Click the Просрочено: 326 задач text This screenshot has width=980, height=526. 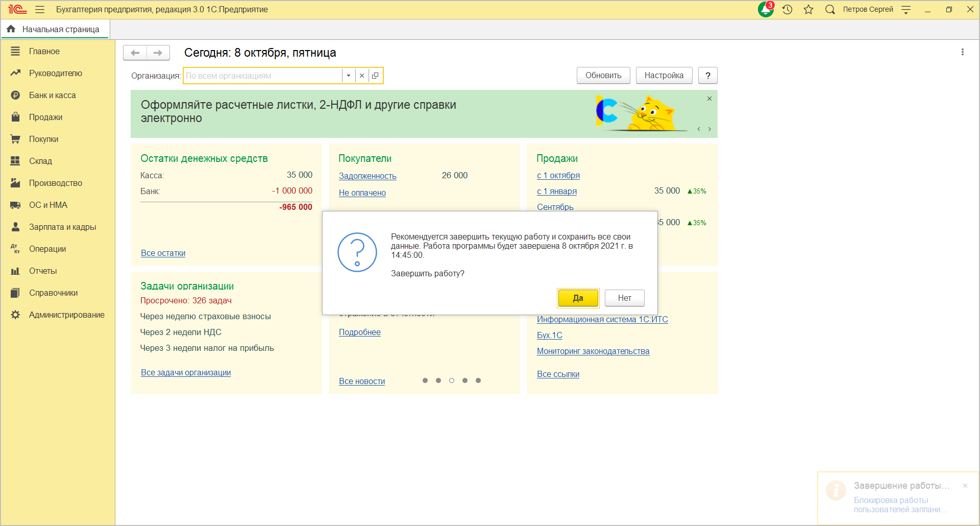click(186, 300)
